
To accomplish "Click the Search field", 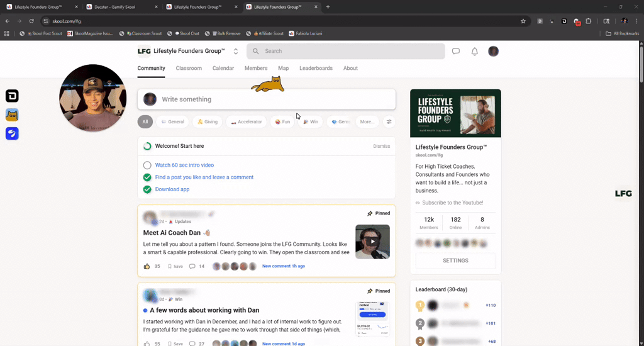I will (346, 52).
